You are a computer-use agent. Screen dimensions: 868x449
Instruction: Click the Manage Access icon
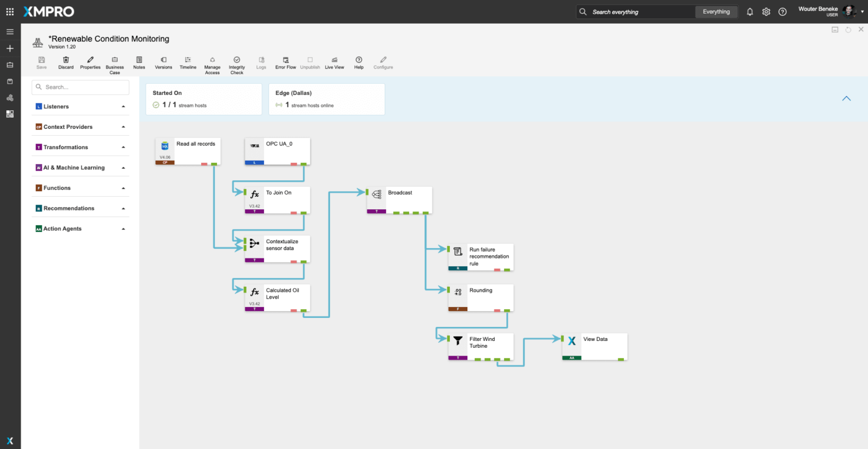(x=212, y=60)
